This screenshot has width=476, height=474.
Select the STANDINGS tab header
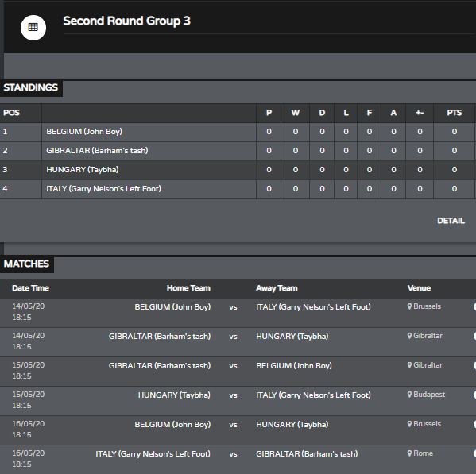pos(31,87)
